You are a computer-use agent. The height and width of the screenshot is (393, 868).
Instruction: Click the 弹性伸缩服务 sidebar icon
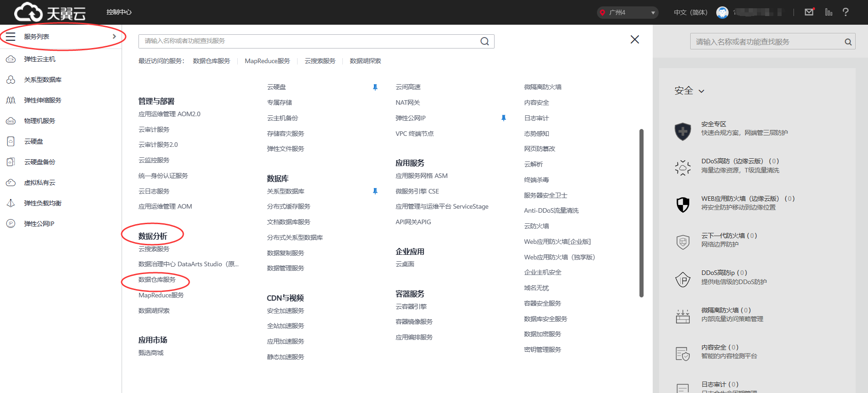point(11,100)
